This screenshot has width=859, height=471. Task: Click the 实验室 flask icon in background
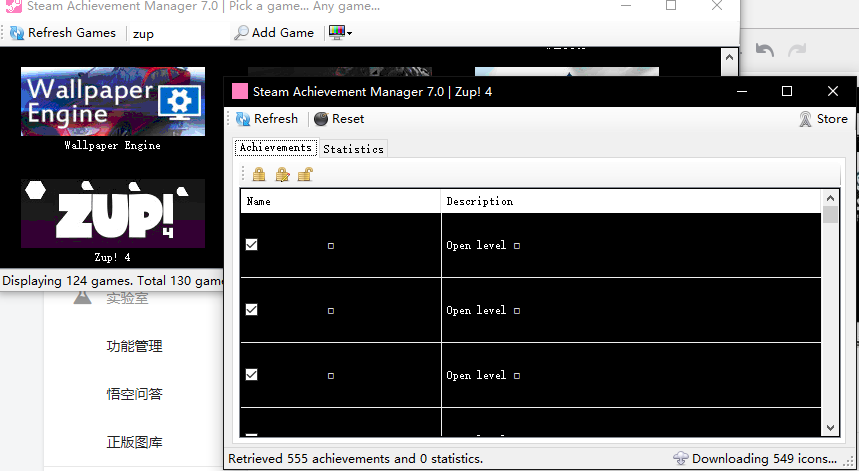pos(83,297)
